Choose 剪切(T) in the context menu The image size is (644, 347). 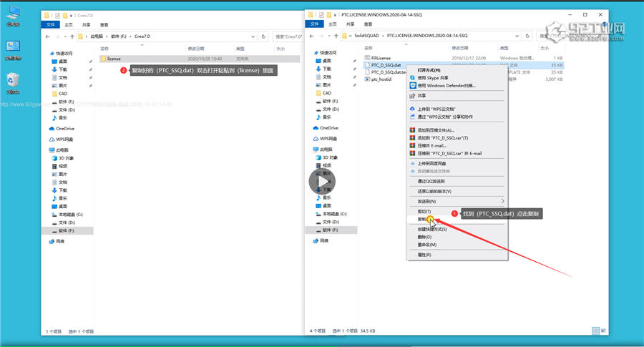pyautogui.click(x=424, y=212)
